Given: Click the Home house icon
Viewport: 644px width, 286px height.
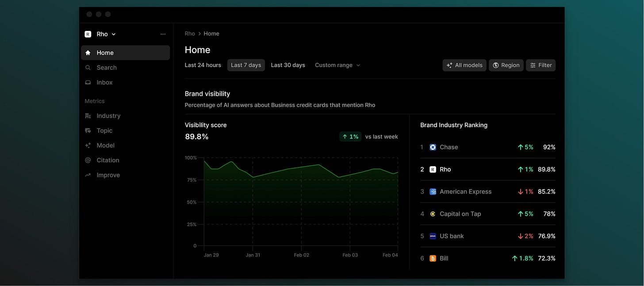Looking at the screenshot, I should [x=88, y=53].
